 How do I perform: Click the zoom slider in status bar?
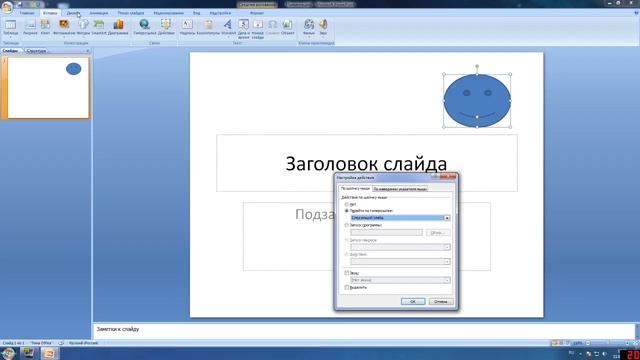(608, 343)
